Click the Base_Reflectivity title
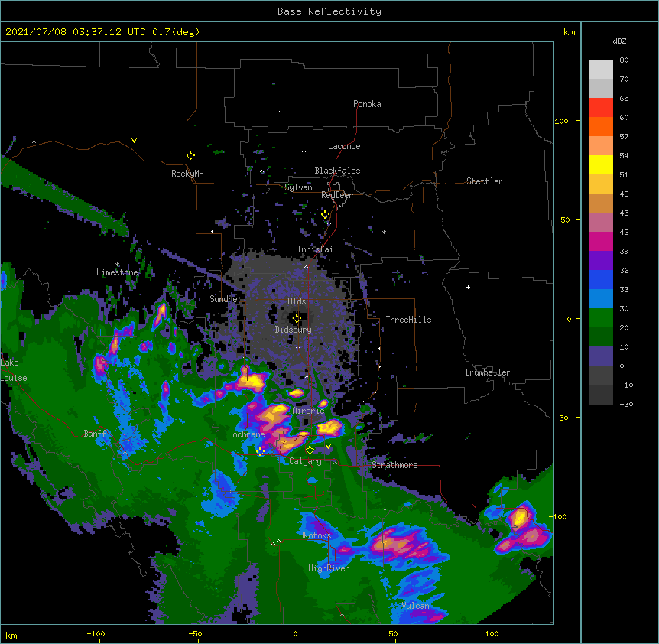The height and width of the screenshot is (644, 659). pos(329,11)
